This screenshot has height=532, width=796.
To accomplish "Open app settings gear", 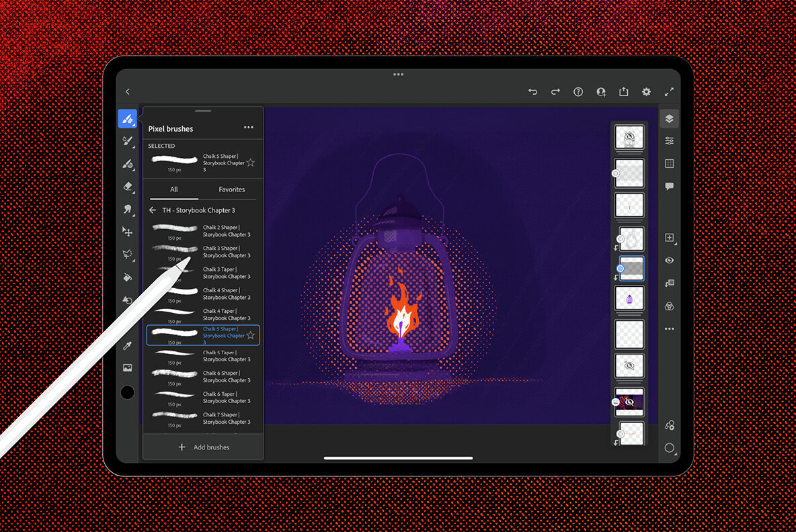I will pos(647,92).
